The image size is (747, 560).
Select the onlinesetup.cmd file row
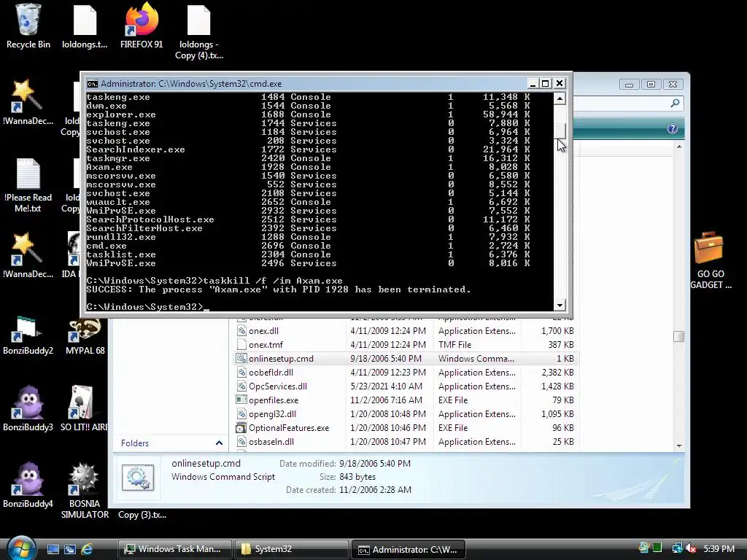tap(405, 359)
